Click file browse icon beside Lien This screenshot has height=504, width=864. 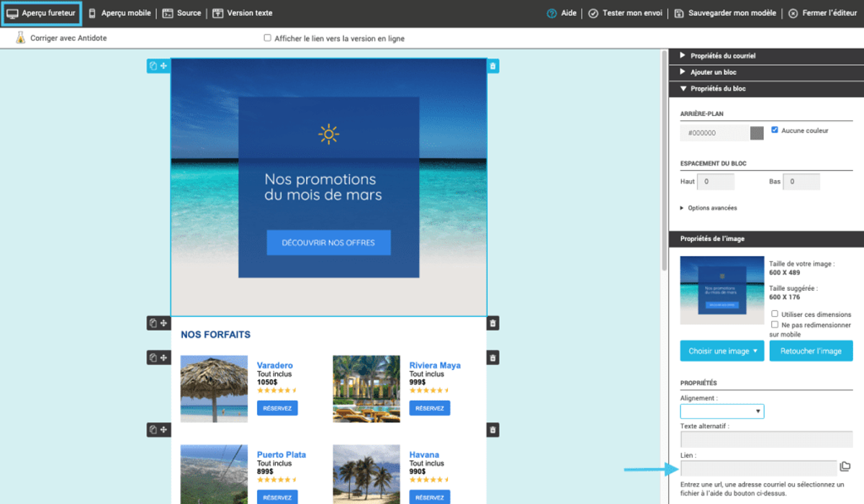coord(845,467)
